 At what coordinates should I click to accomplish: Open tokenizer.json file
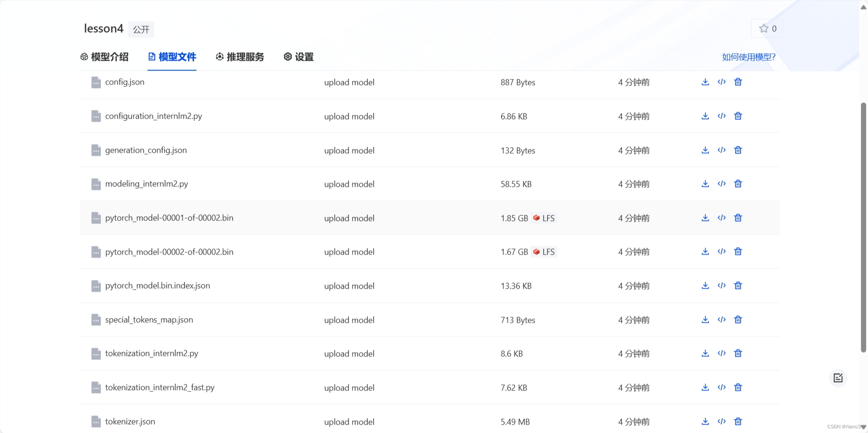[x=130, y=422]
